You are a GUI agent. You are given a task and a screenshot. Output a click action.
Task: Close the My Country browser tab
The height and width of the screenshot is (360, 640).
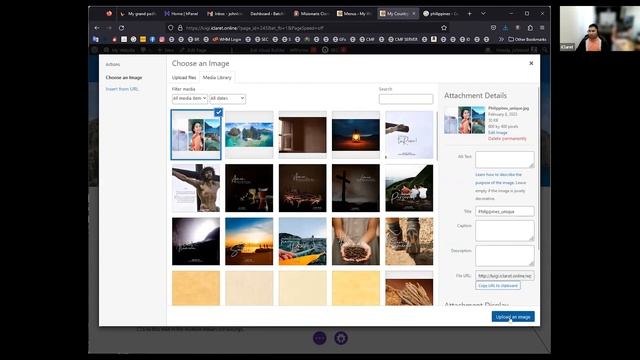pos(414,13)
